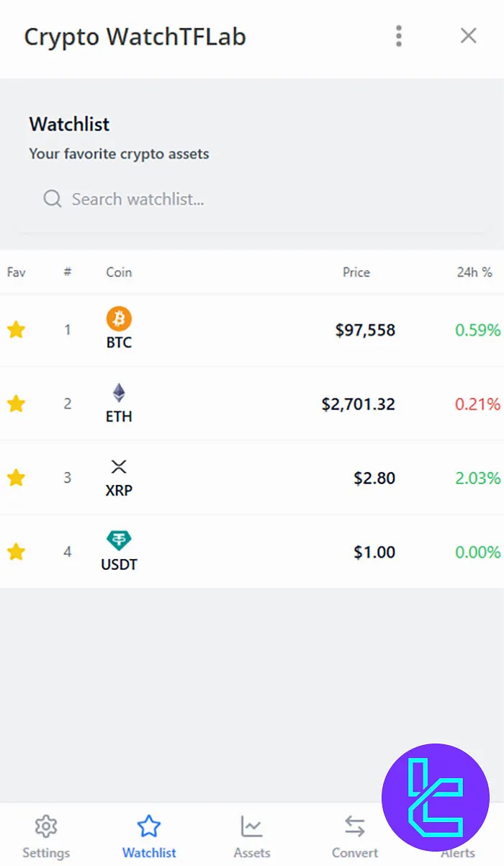The height and width of the screenshot is (866, 504).
Task: Click the Ethereum coin icon
Action: (119, 392)
